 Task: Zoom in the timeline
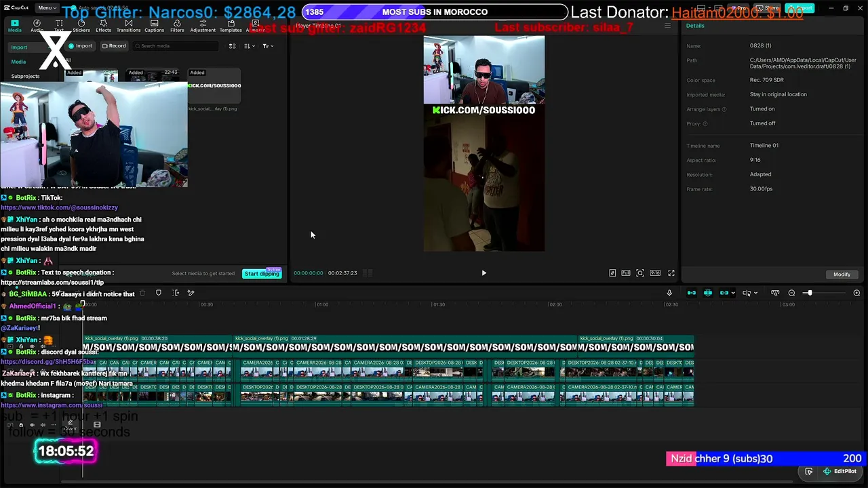coord(856,293)
